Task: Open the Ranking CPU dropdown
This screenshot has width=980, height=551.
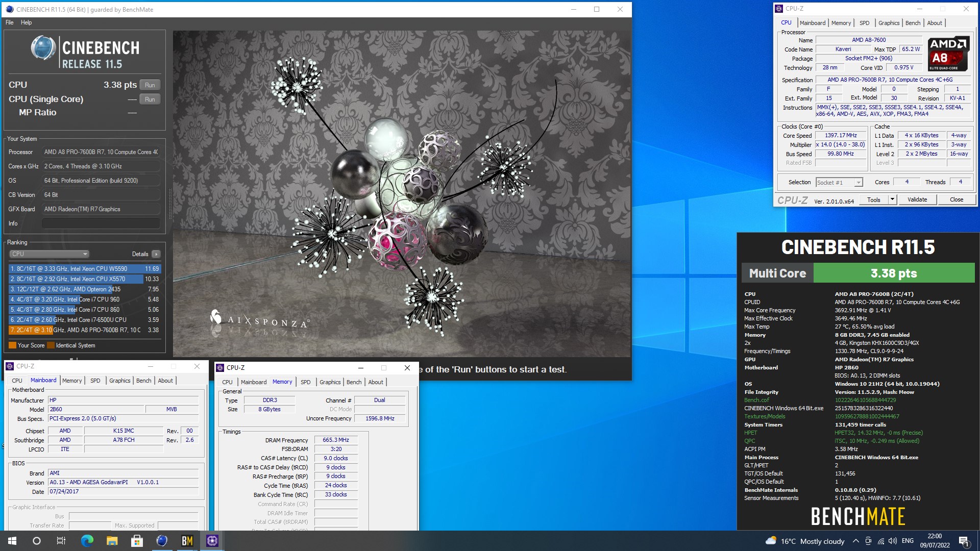Action: tap(49, 254)
